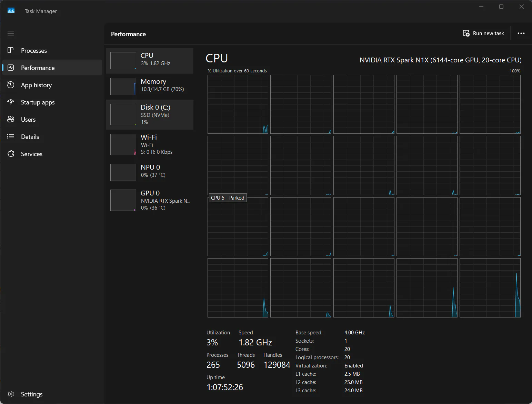Click the threads count 5096

pos(246,365)
